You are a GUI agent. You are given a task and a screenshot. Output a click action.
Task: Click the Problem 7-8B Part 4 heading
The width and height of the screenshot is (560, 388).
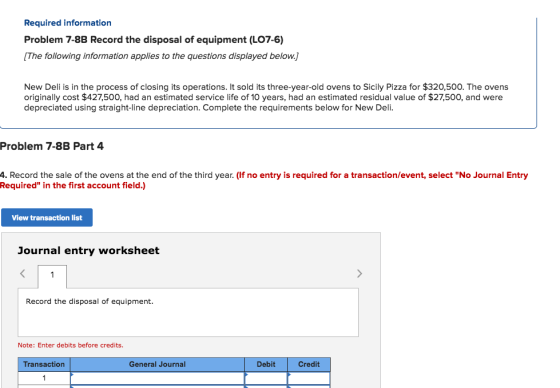click(x=52, y=146)
